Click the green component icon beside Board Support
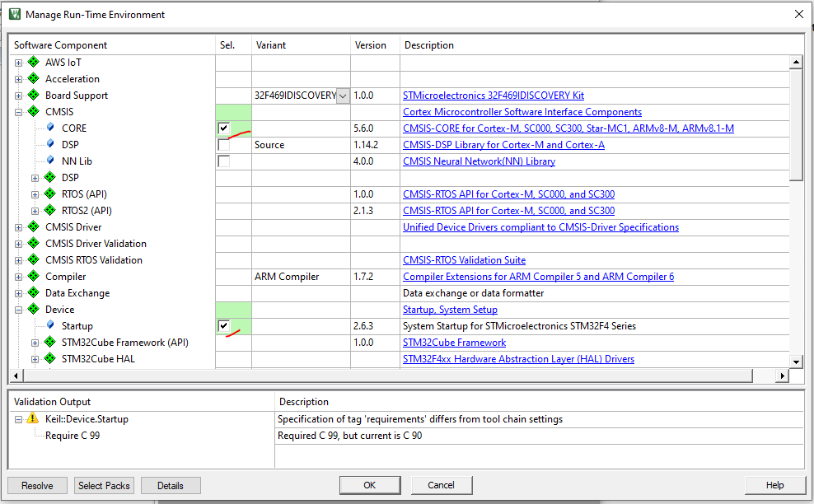The width and height of the screenshot is (814, 504). (33, 95)
